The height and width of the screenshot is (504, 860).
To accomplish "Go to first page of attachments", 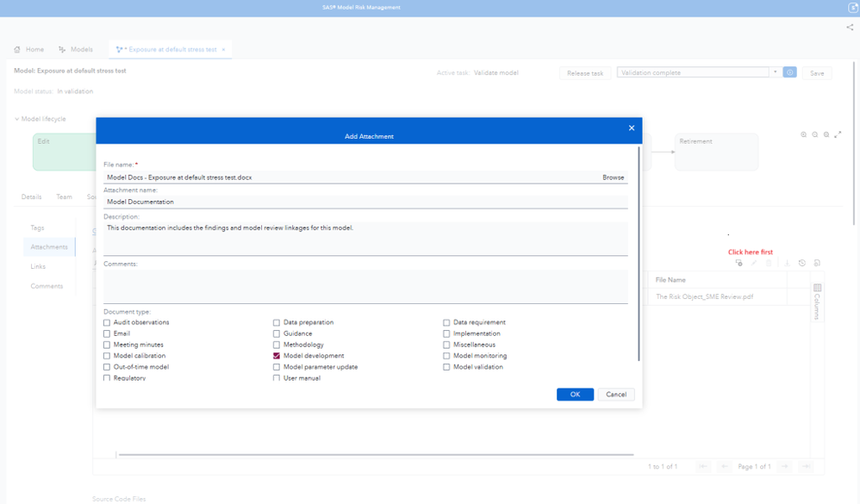I will (x=703, y=466).
